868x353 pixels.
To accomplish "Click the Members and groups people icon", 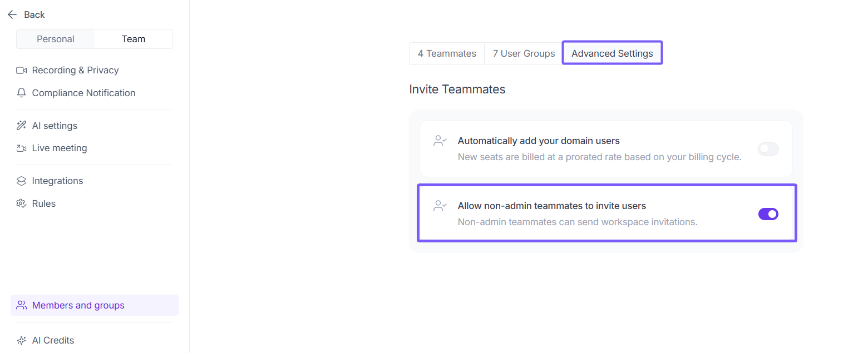I will [22, 305].
